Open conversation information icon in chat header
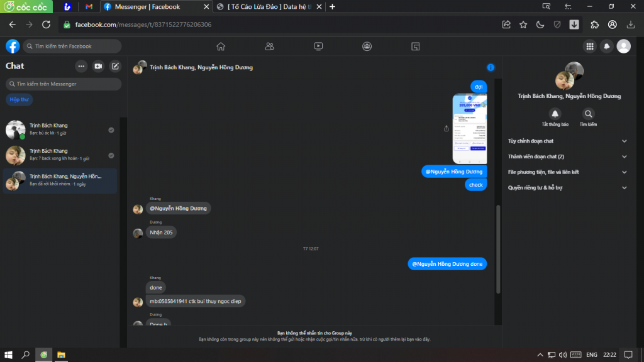Viewport: 644px width, 362px height. [x=491, y=67]
